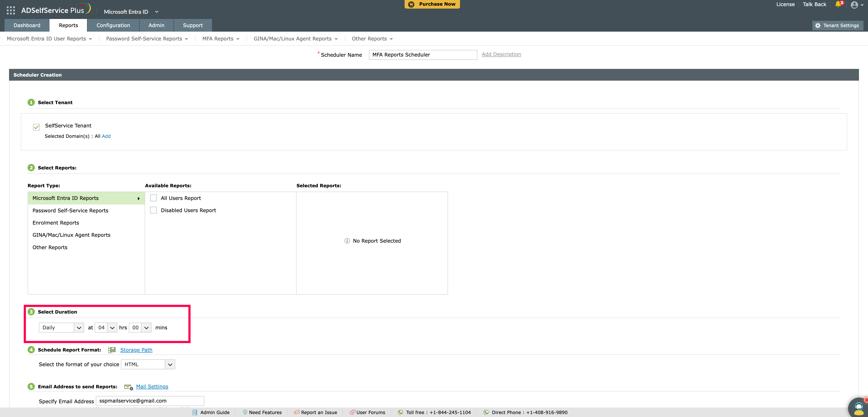This screenshot has height=417, width=868.
Task: Switch to the Support tab
Action: (193, 25)
